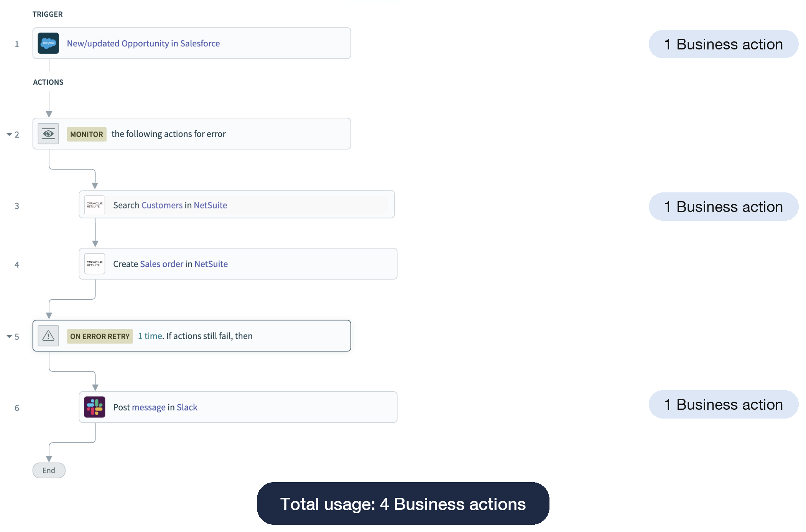Screen dimensions: 806x532
Task: Click the Slack link text in step 6
Action: click(x=187, y=407)
